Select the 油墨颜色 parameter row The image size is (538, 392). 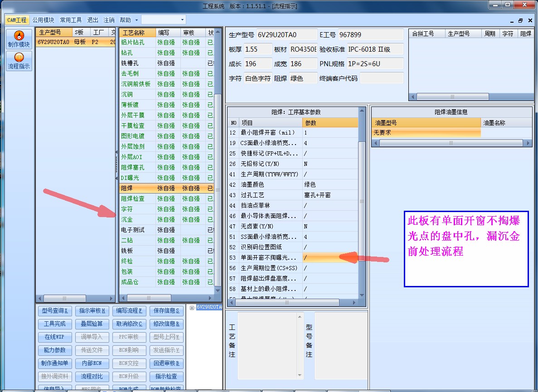pos(293,184)
